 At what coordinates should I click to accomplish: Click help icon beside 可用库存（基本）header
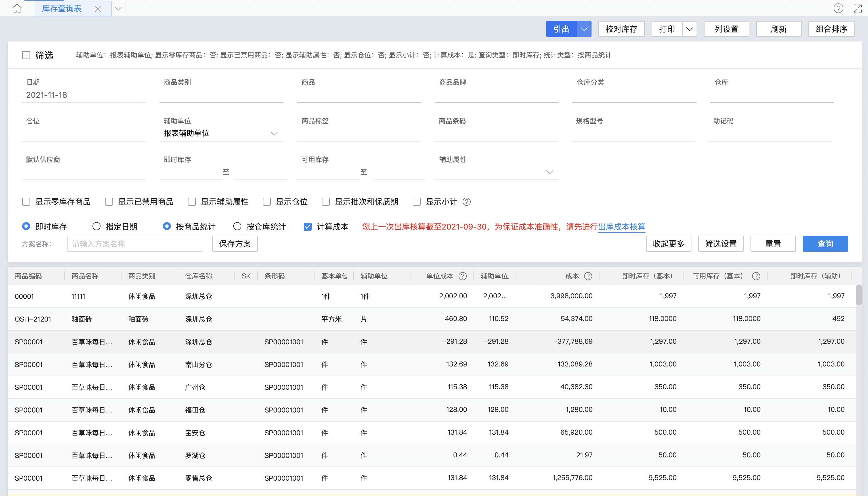pos(756,276)
